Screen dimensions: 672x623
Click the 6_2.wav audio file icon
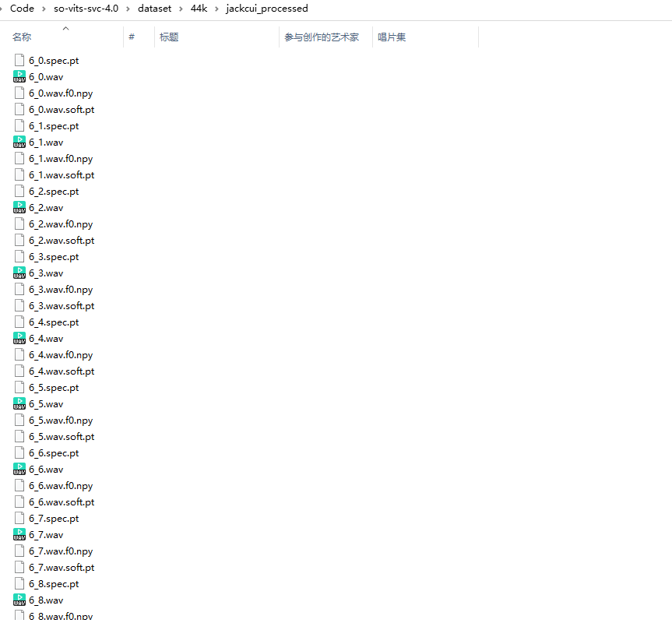coord(19,208)
